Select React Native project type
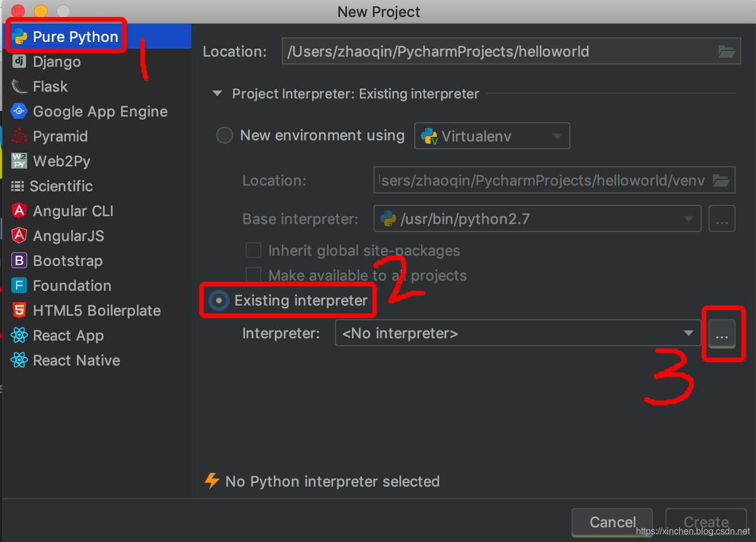Image resolution: width=756 pixels, height=542 pixels. pyautogui.click(x=97, y=360)
